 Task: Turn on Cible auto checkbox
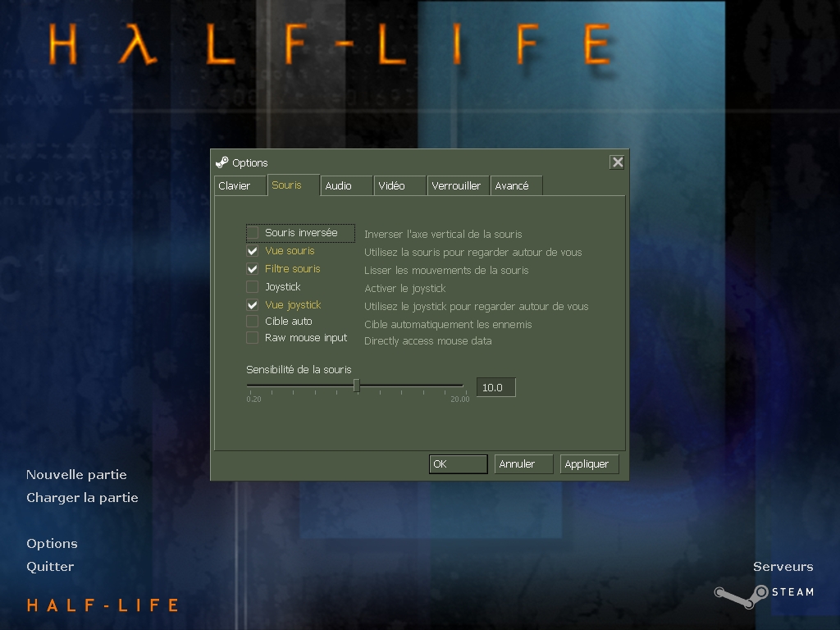(x=253, y=322)
